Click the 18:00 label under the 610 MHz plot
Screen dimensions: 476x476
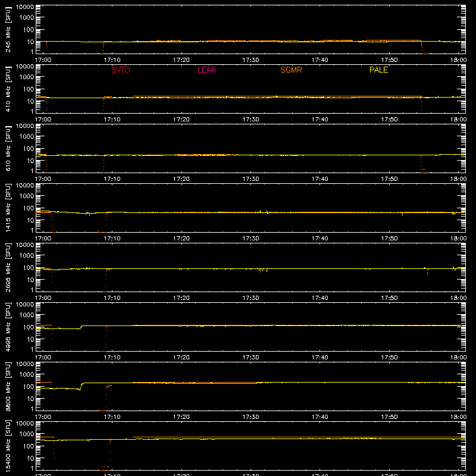[x=458, y=179]
